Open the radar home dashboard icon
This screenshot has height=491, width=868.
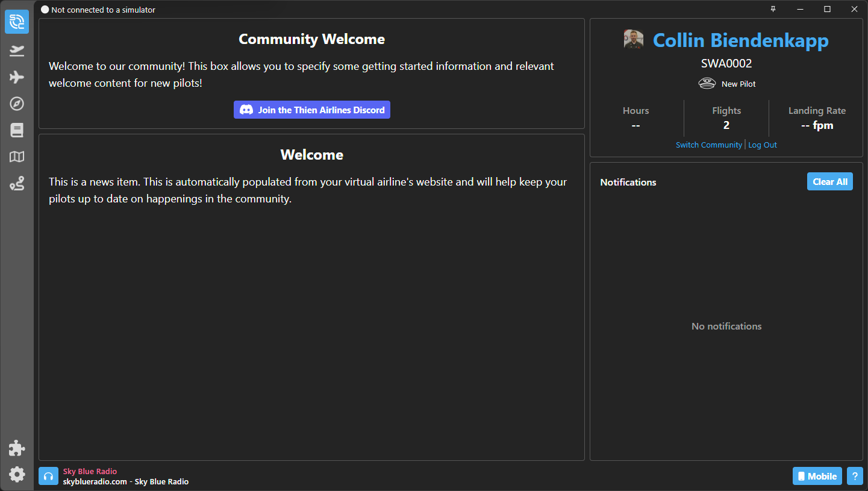pyautogui.click(x=17, y=22)
